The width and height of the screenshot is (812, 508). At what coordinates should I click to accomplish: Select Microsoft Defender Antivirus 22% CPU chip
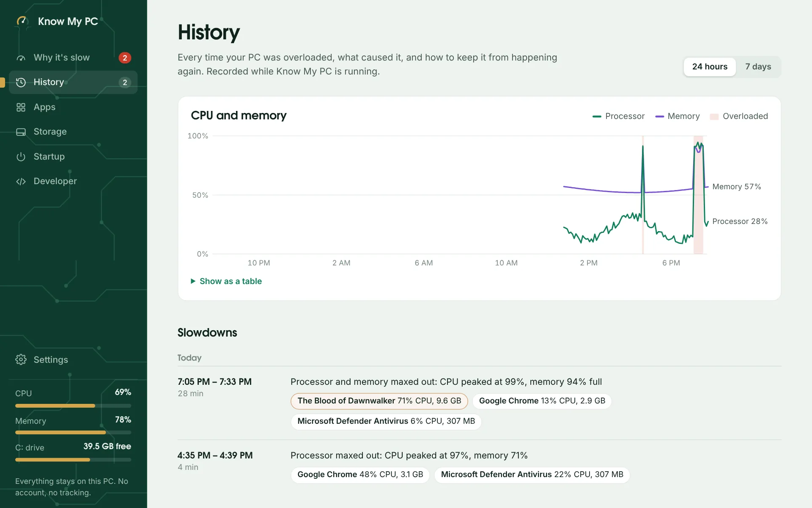point(532,475)
